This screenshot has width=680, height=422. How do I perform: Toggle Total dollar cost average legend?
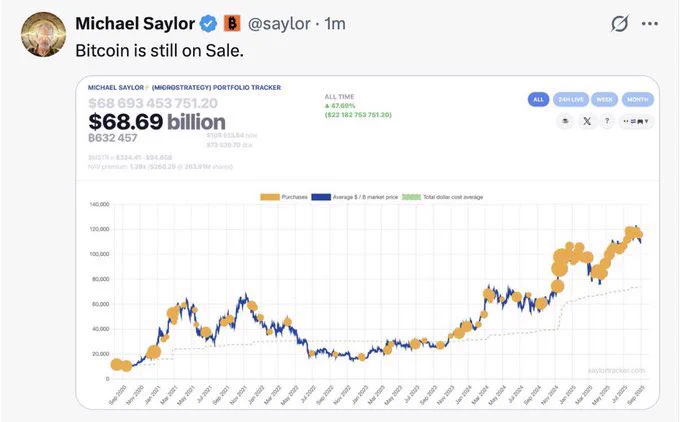pos(442,197)
